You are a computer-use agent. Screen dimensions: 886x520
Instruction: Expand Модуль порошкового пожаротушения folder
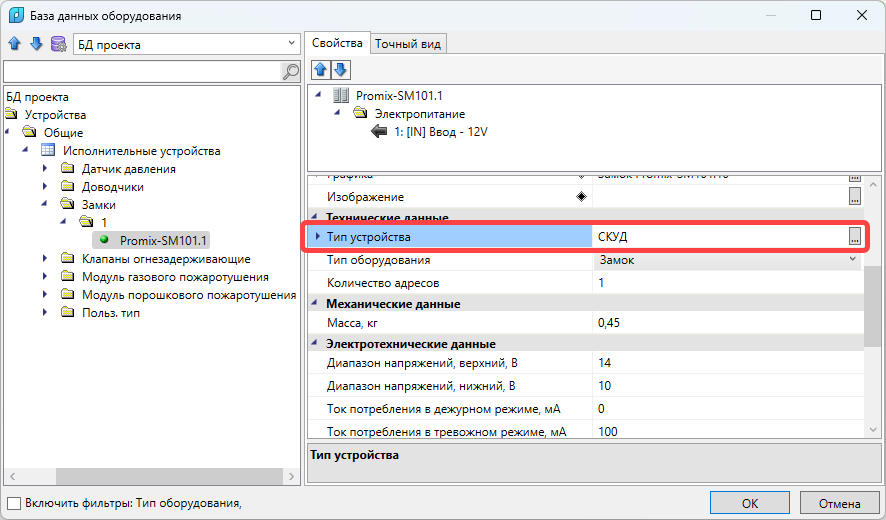pyautogui.click(x=45, y=294)
